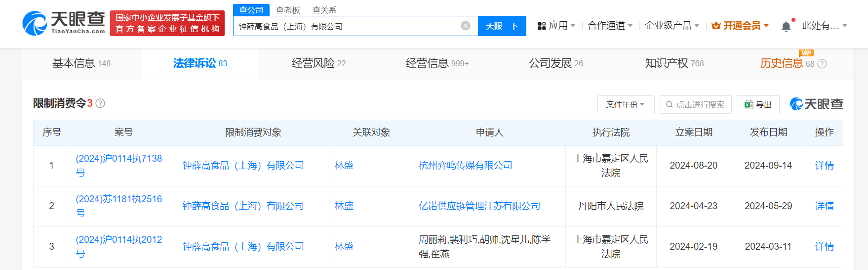The width and height of the screenshot is (868, 270).
Task: Open 详情 for the 2024-03-11 row
Action: [825, 247]
